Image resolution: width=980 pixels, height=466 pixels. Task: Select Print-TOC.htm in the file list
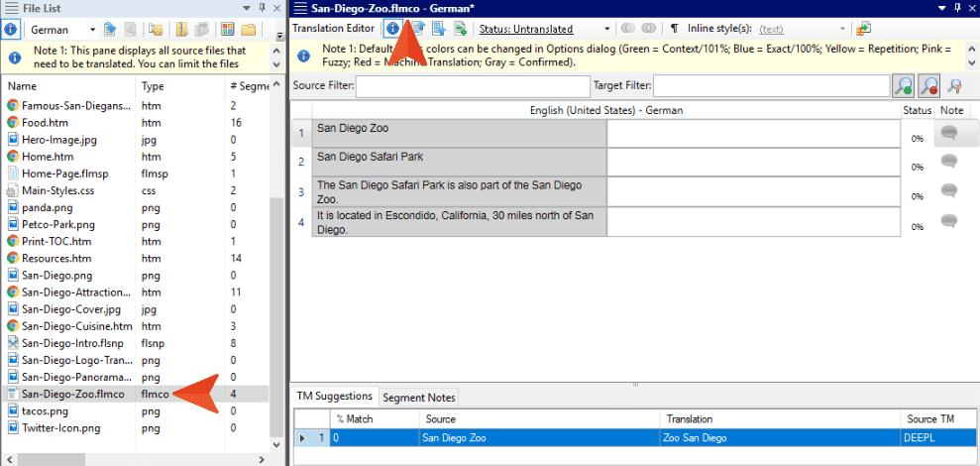point(136,241)
